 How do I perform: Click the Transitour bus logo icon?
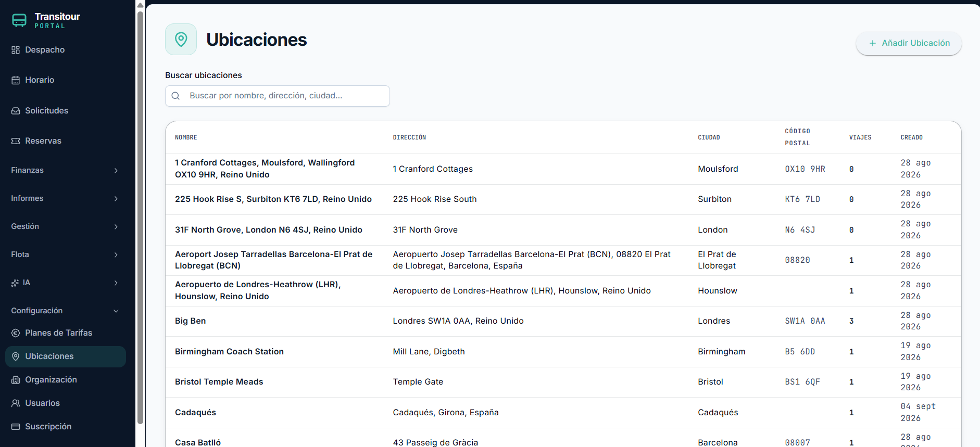coord(19,20)
